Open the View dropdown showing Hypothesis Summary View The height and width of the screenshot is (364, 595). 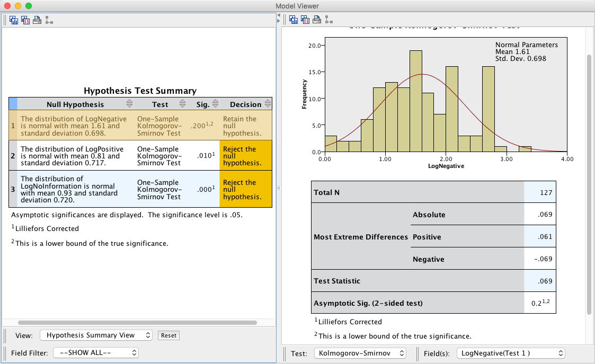(96, 335)
